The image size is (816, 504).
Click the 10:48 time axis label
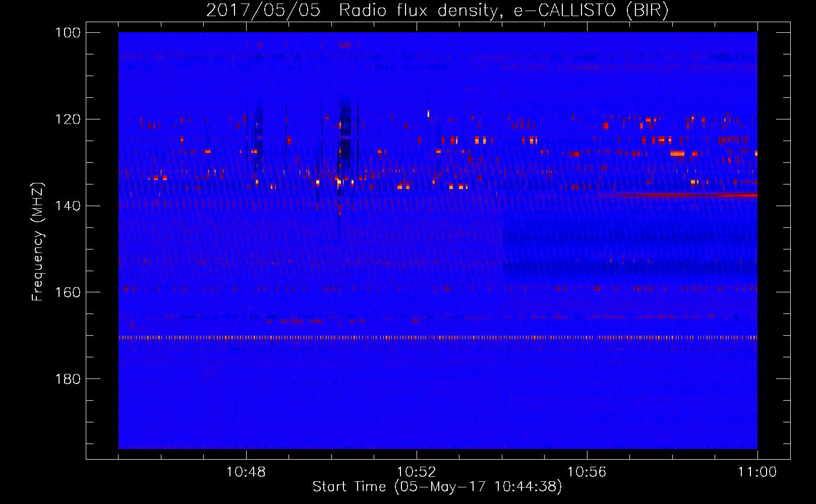[246, 472]
